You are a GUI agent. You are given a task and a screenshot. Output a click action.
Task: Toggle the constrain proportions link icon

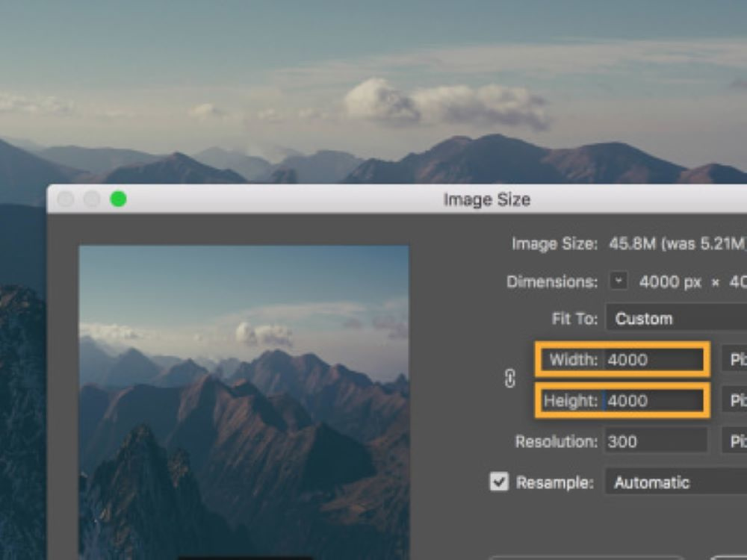509,379
